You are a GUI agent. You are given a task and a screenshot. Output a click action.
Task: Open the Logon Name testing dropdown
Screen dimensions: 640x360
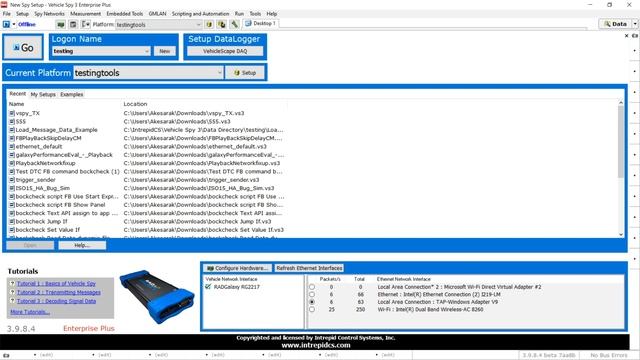[102, 51]
